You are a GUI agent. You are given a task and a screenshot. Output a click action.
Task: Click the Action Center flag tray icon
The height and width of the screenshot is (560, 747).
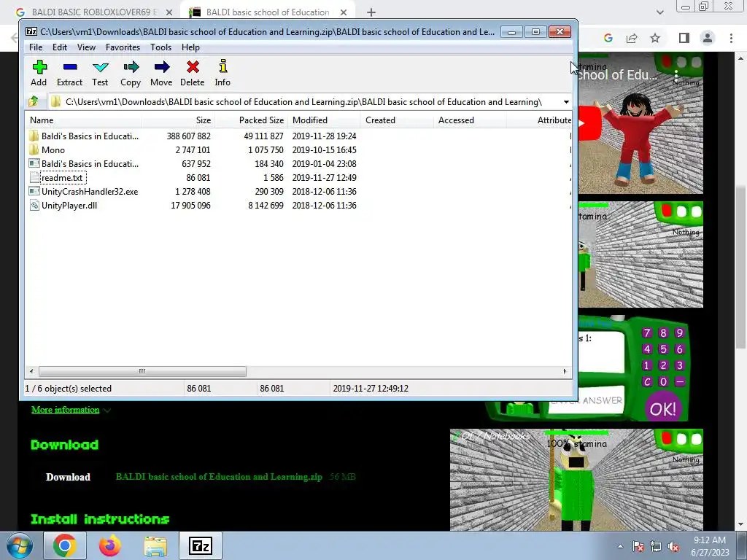[x=638, y=546]
